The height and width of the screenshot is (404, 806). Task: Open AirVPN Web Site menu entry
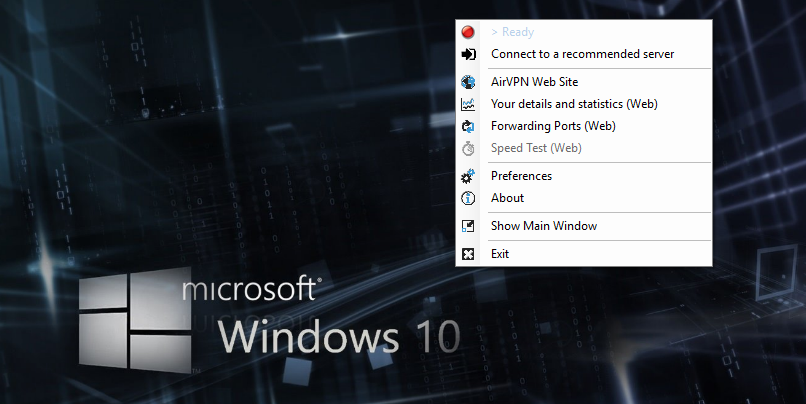click(584, 82)
